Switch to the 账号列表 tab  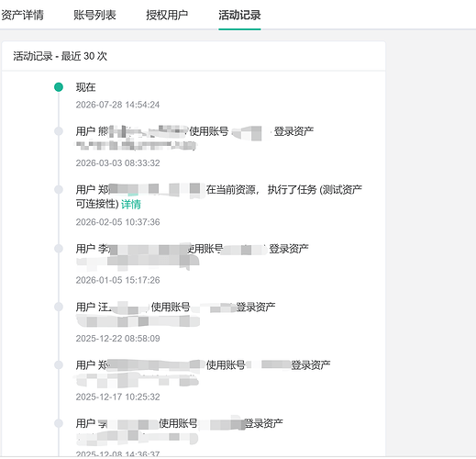point(94,15)
